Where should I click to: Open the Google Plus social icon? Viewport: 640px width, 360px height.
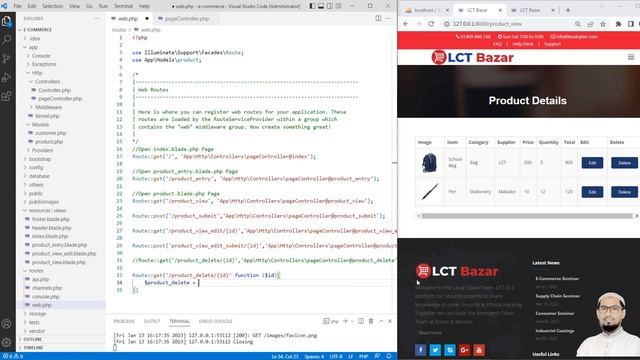click(x=464, y=350)
